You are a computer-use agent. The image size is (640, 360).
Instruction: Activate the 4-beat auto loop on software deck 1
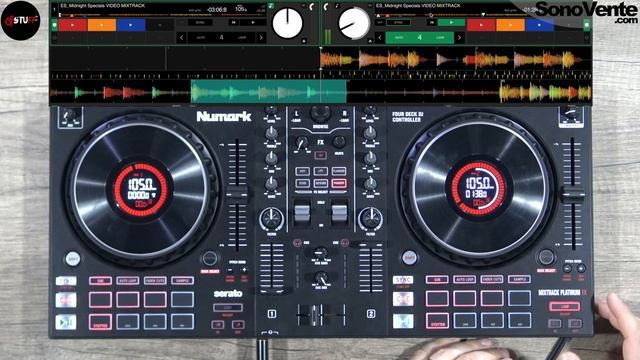point(221,38)
